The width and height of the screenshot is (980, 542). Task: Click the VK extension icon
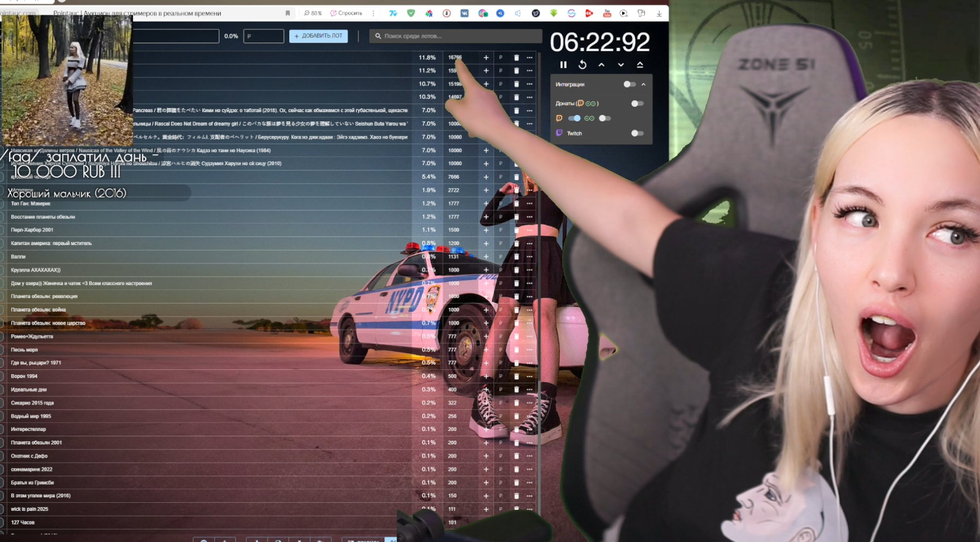(x=465, y=13)
